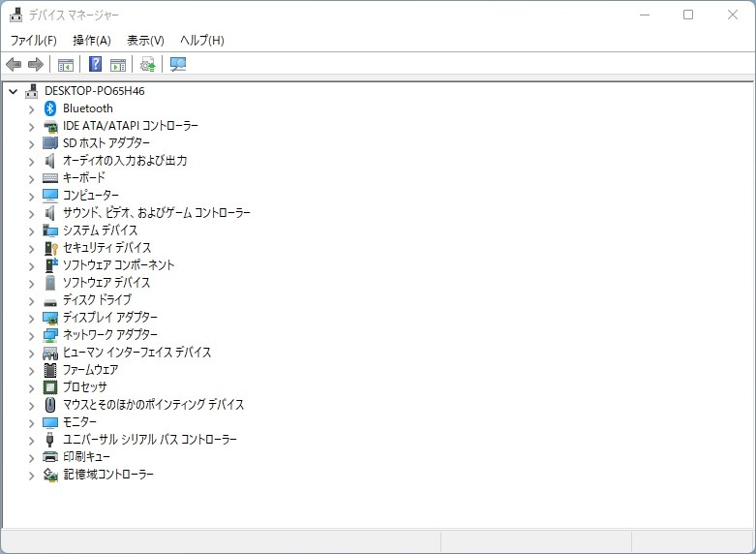Expand the モニター category
Screen dimensions: 756x554
tap(31, 422)
